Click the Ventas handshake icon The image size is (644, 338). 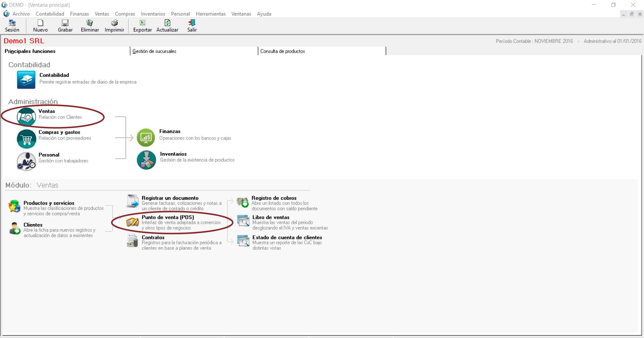click(26, 117)
